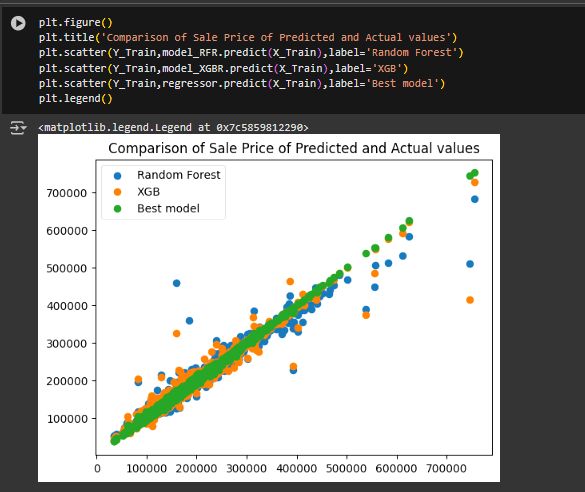Click the 700000 y-axis tick label

(x=66, y=193)
